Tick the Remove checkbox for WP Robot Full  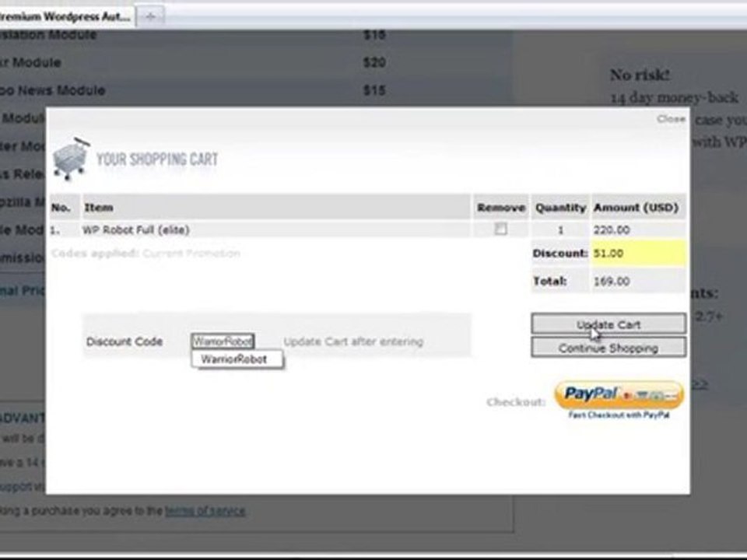500,229
